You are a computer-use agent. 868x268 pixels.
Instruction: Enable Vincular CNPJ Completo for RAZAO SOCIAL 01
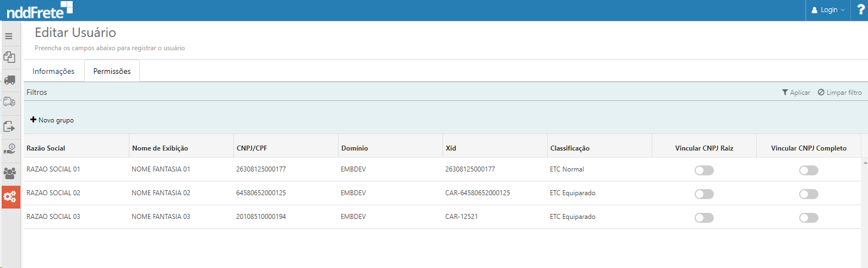tap(809, 170)
